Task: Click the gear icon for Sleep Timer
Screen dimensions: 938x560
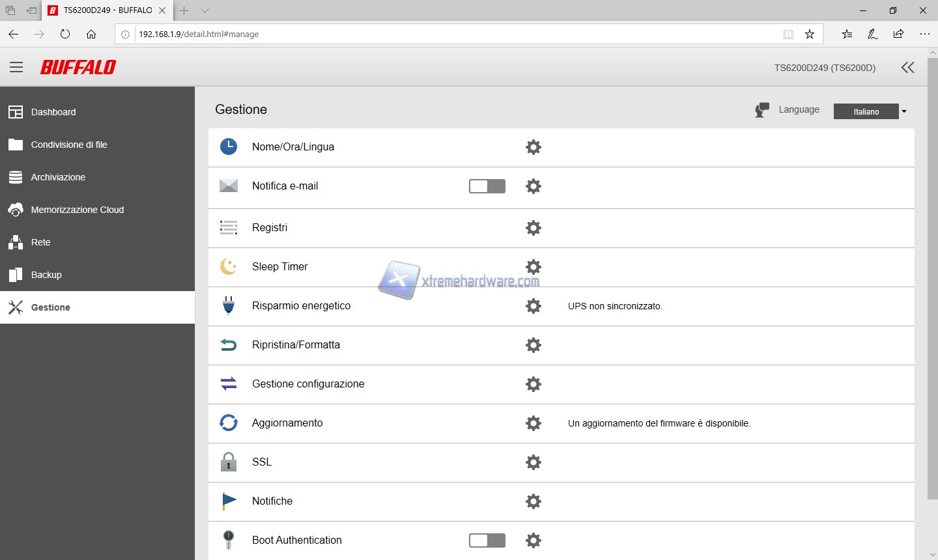Action: click(533, 267)
